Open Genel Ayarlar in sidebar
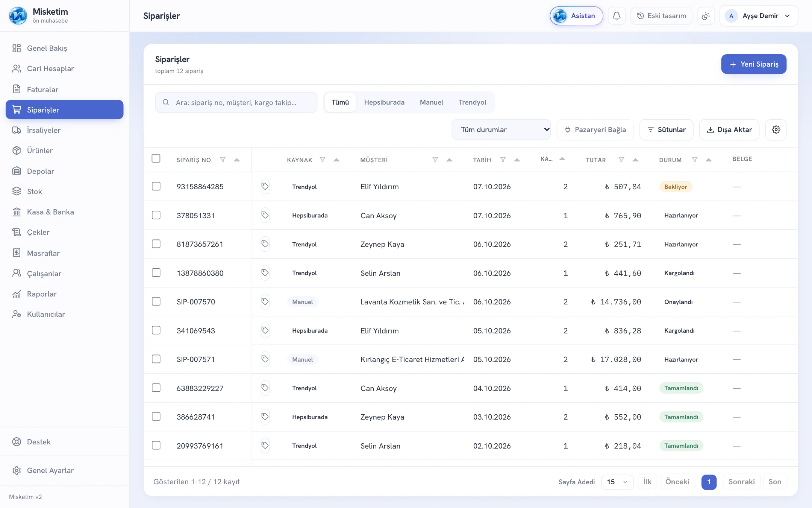 (x=65, y=470)
